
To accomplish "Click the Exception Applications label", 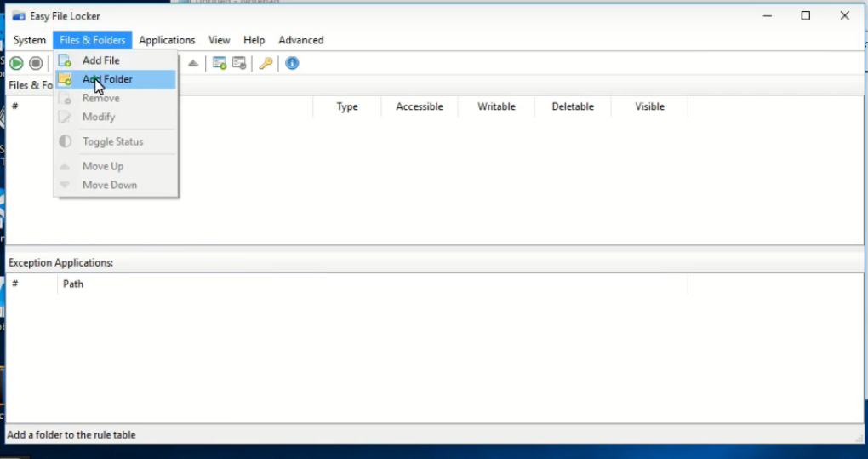I will point(61,263).
